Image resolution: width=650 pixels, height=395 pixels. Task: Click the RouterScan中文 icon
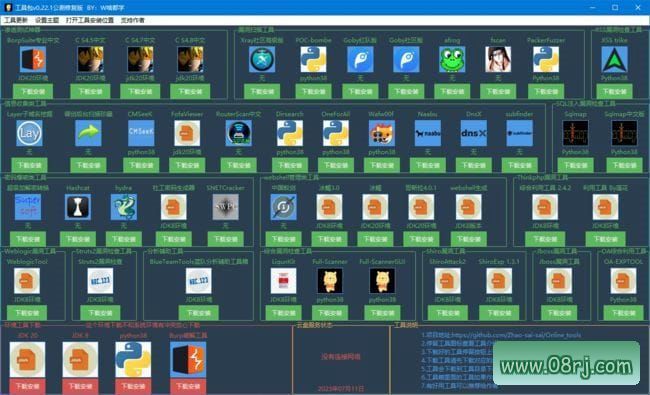click(x=238, y=133)
